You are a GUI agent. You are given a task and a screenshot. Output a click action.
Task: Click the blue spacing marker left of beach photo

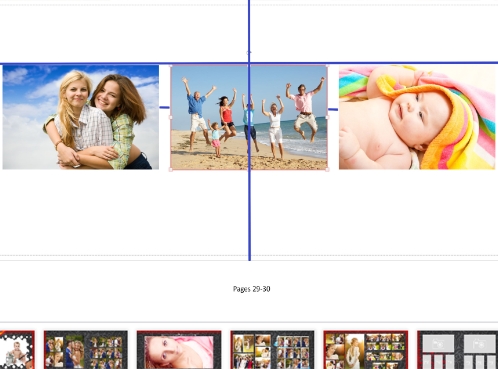tap(165, 107)
